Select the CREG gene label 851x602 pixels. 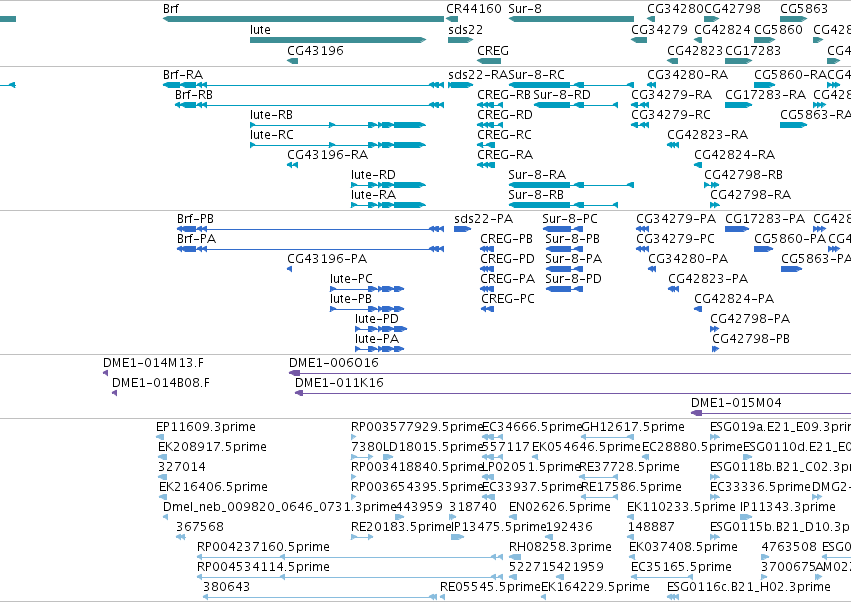493,50
